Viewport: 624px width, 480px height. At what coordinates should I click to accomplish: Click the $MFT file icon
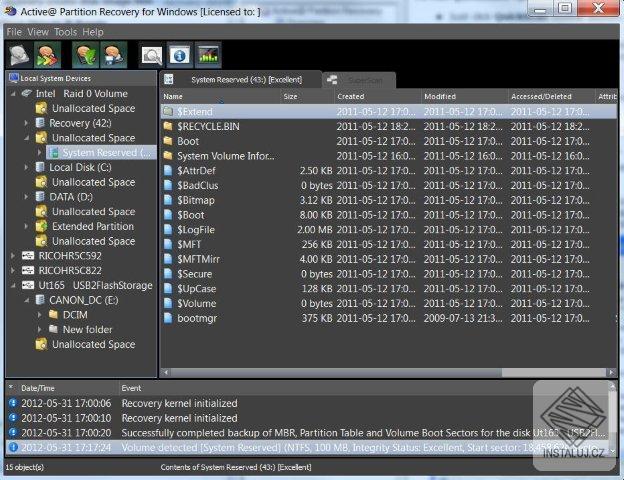click(168, 244)
